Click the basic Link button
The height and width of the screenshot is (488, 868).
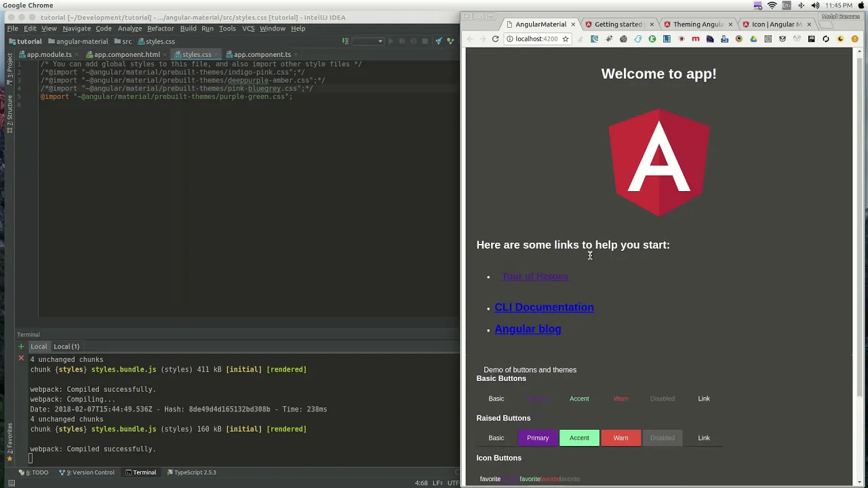pyautogui.click(x=704, y=399)
